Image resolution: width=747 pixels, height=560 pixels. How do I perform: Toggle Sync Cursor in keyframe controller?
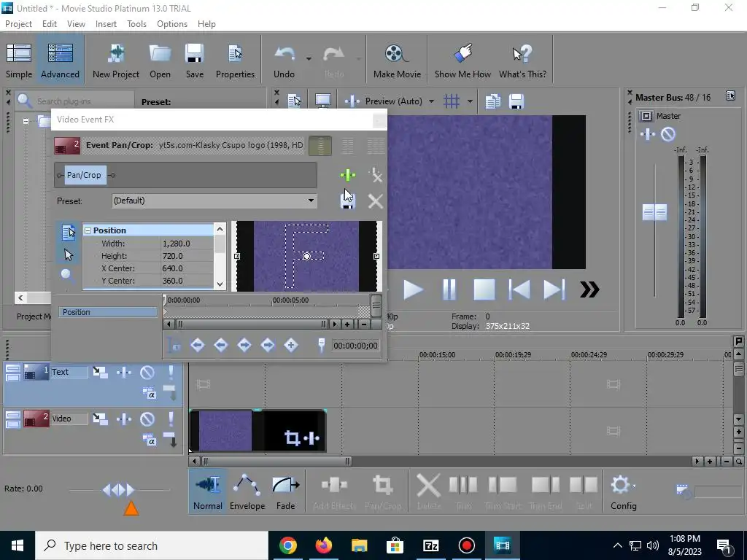pos(174,345)
